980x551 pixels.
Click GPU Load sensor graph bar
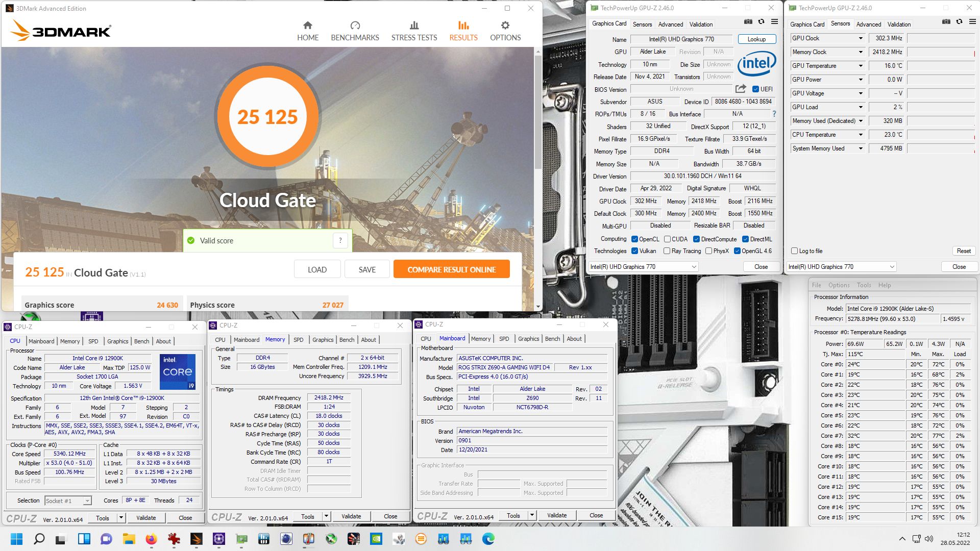(941, 107)
